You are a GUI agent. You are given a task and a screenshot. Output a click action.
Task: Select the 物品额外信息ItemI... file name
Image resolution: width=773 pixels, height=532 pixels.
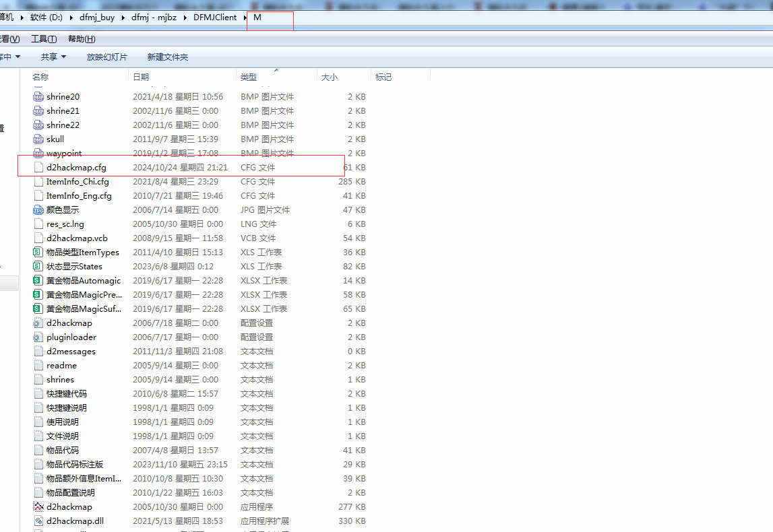[84, 479]
